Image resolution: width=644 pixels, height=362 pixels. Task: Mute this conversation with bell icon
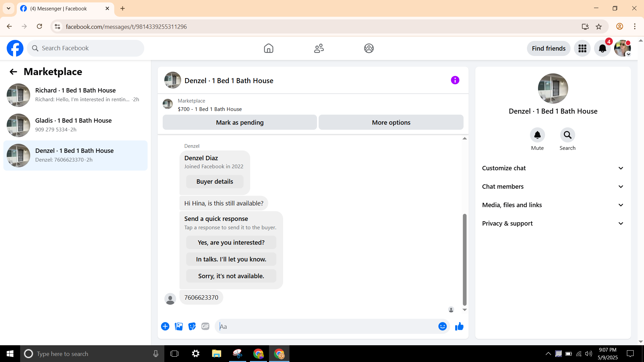(537, 135)
